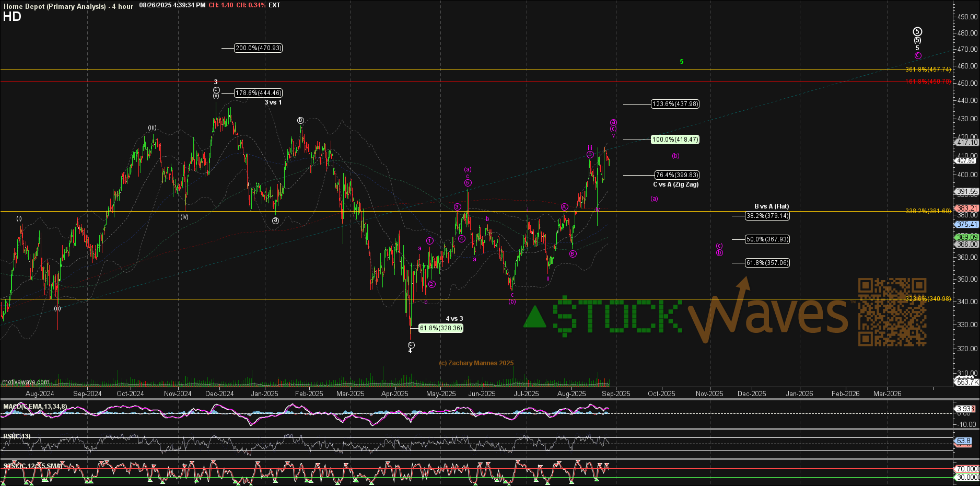
Task: Click the '3 vs 1' annotation
Action: click(273, 102)
